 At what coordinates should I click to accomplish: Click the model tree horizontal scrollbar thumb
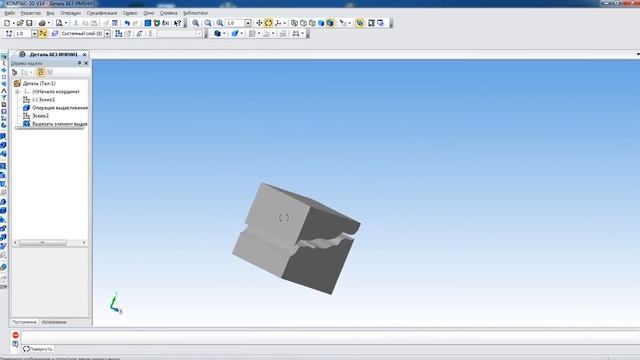click(x=42, y=243)
